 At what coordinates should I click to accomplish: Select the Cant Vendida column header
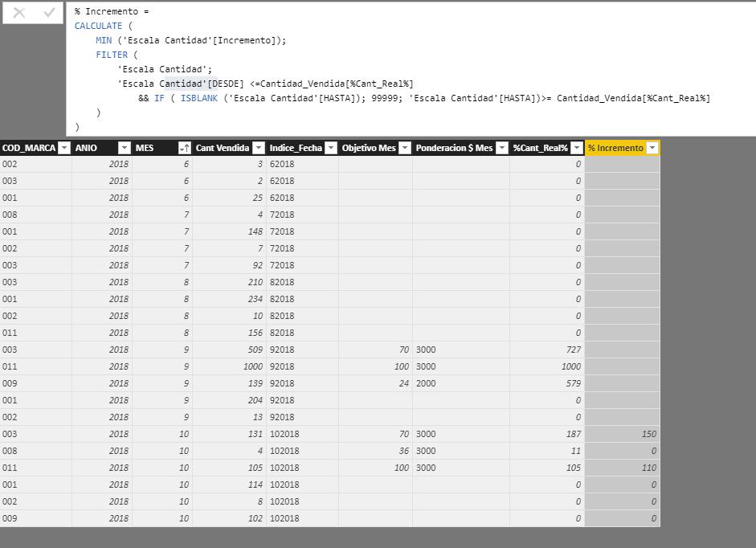(223, 148)
